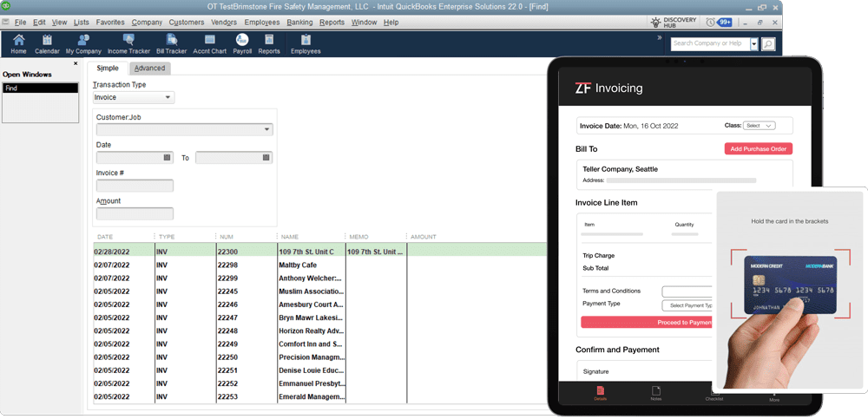Screen dimensions: 868x419
Task: Open the Reports toolbar icon
Action: tap(269, 43)
